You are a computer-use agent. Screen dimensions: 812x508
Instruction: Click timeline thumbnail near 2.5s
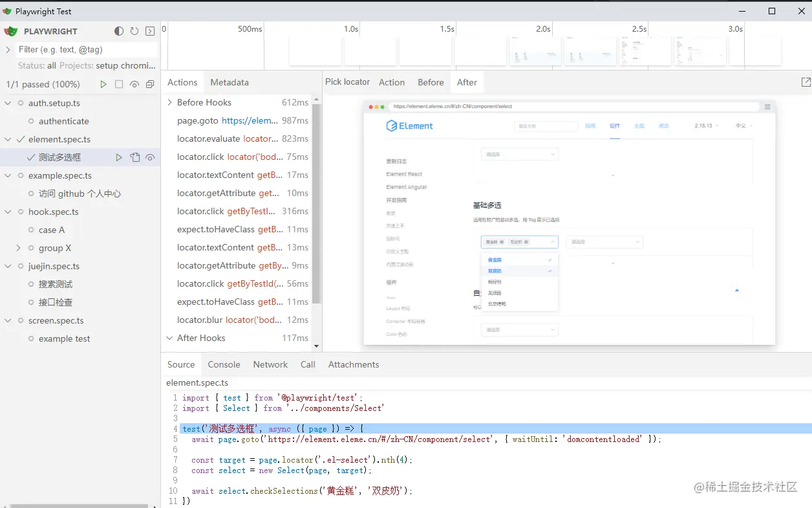click(x=645, y=50)
